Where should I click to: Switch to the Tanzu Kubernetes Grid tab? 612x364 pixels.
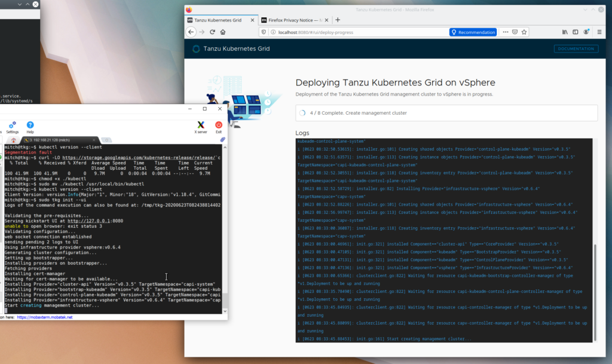(x=218, y=20)
